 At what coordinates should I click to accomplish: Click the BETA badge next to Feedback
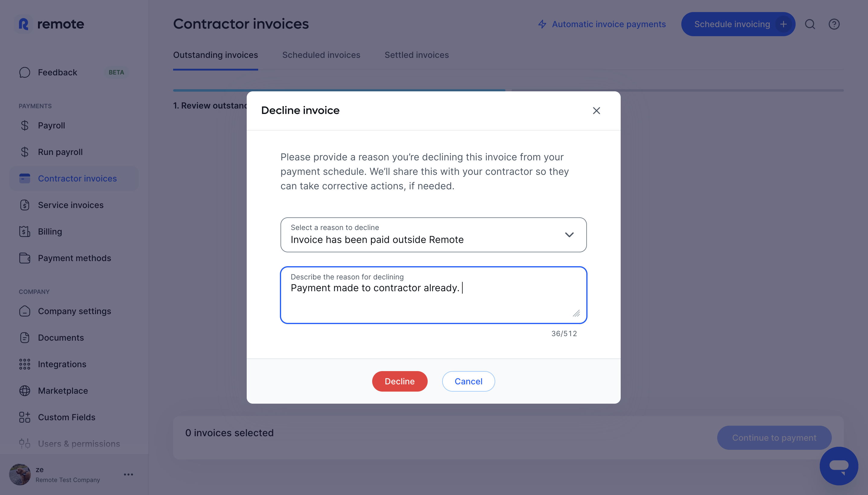point(116,72)
